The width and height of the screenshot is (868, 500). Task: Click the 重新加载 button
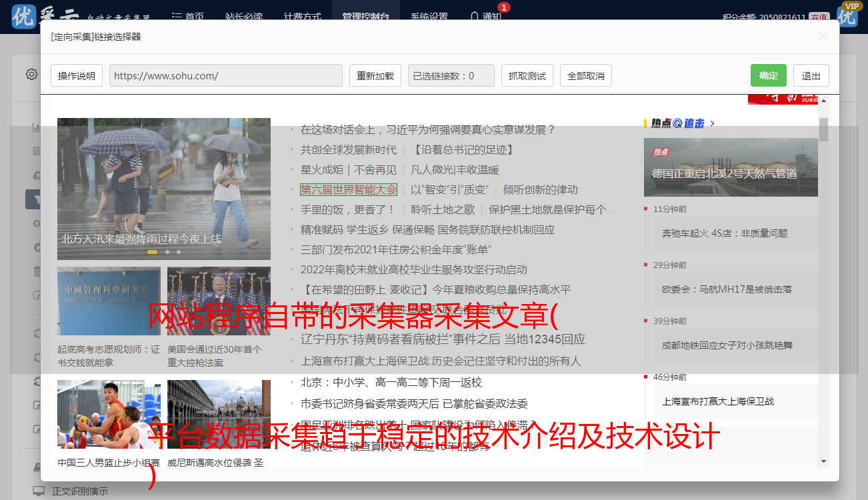(375, 75)
